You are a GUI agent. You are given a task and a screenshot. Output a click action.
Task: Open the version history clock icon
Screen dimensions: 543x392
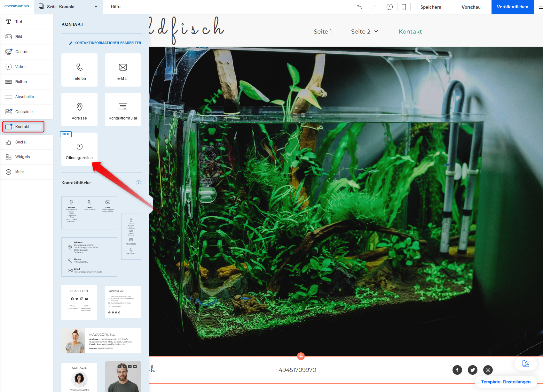pos(390,7)
